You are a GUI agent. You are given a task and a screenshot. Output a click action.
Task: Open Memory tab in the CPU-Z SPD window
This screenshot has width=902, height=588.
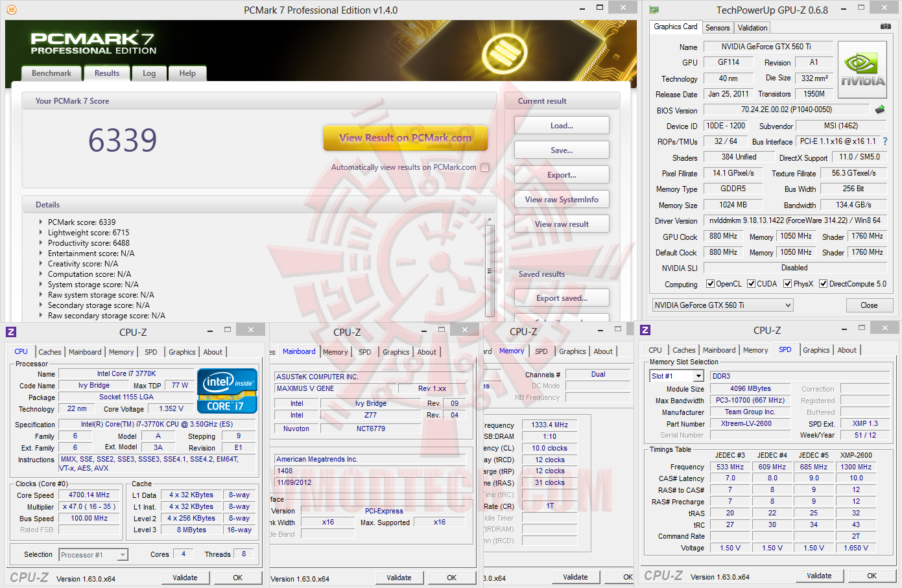(755, 350)
